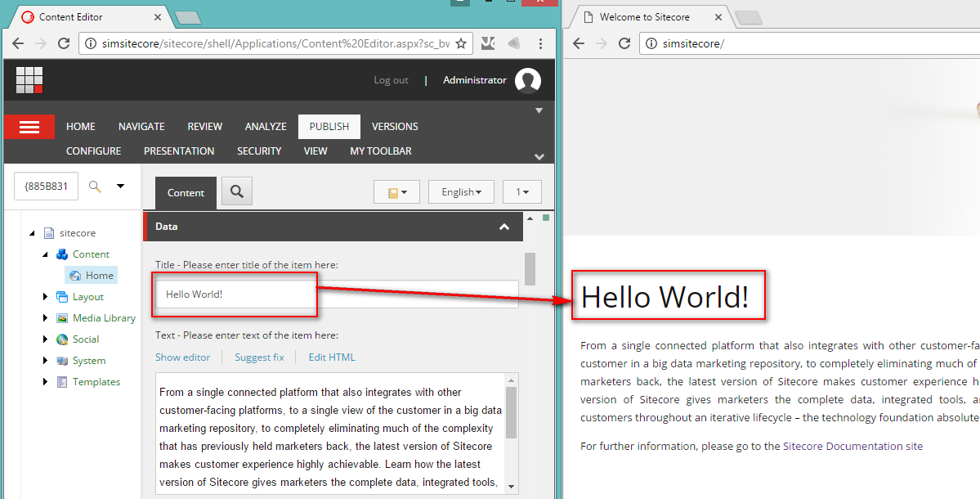Open the English language dropdown
This screenshot has height=499, width=980.
point(461,192)
